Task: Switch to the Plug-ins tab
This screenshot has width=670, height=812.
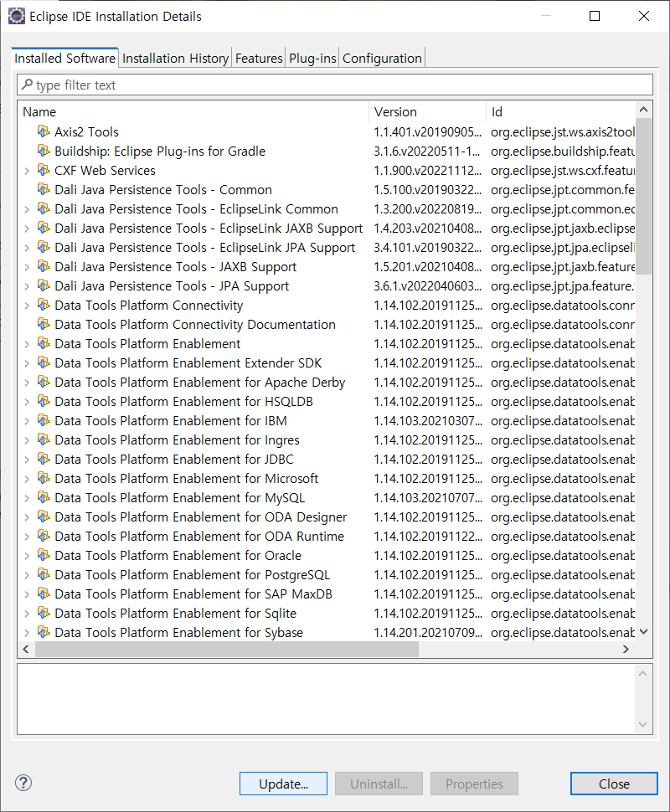Action: (312, 58)
